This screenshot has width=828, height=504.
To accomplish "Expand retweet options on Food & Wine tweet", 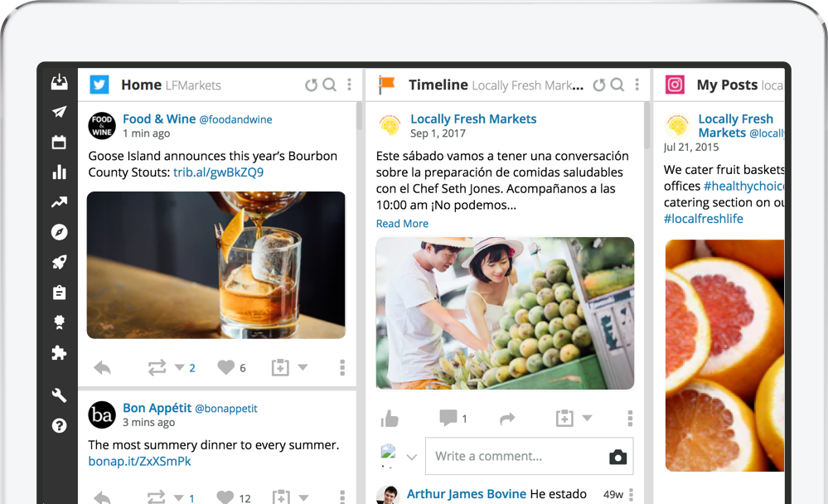I will point(180,367).
